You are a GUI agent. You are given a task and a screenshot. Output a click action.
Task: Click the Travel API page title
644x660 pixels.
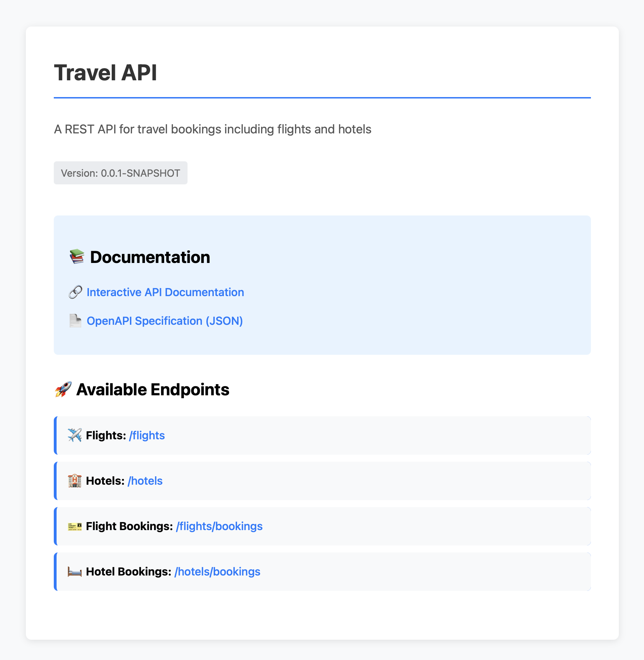tap(105, 72)
